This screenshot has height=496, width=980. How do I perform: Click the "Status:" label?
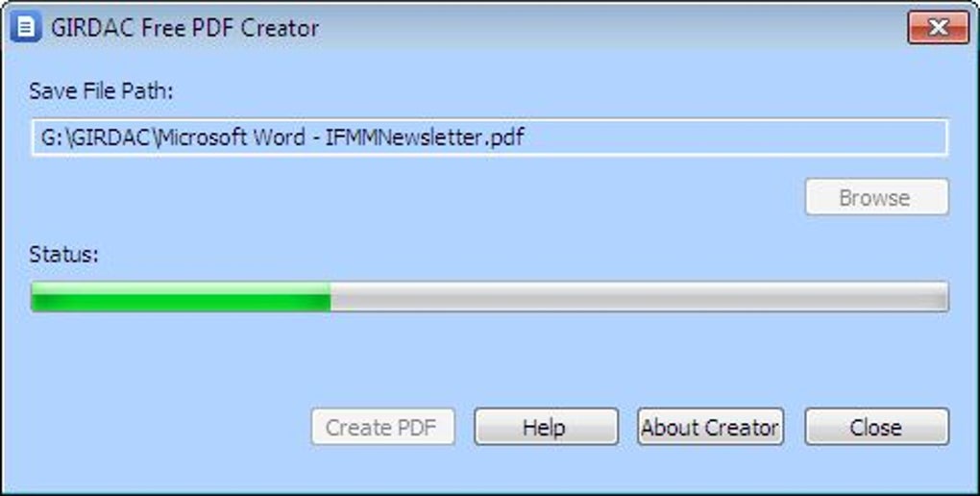click(63, 255)
